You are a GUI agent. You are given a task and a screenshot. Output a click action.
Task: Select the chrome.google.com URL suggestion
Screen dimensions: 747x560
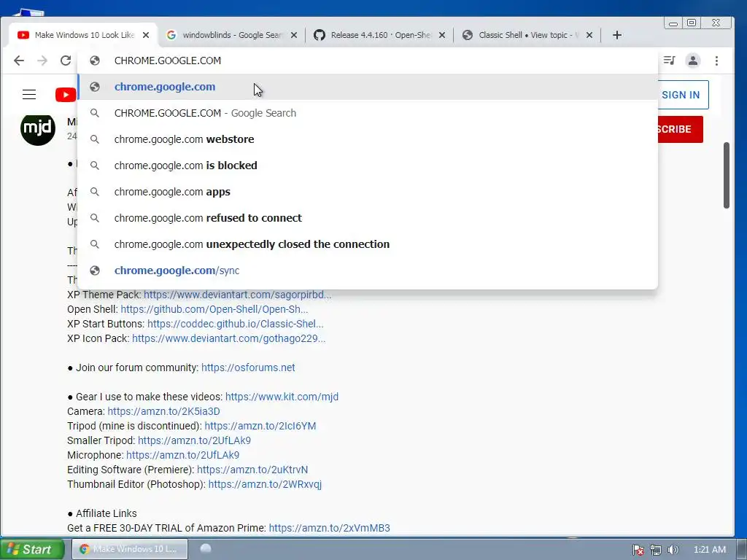click(x=367, y=87)
